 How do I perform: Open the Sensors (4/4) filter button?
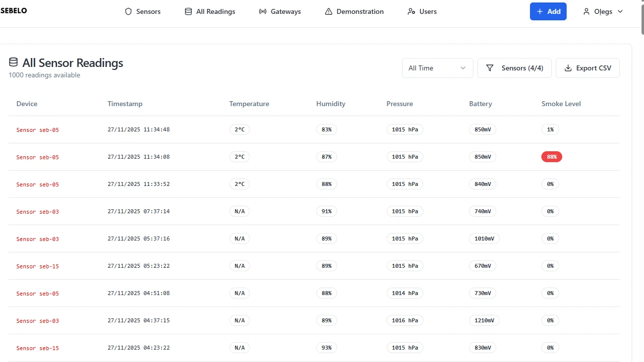click(515, 68)
